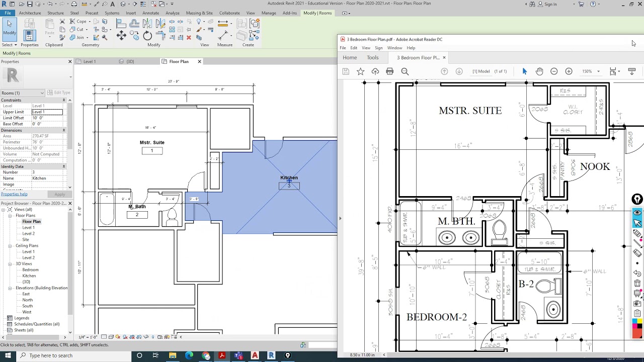The width and height of the screenshot is (644, 362).
Task: Print the PDF in Acrobat Reader
Action: (389, 71)
